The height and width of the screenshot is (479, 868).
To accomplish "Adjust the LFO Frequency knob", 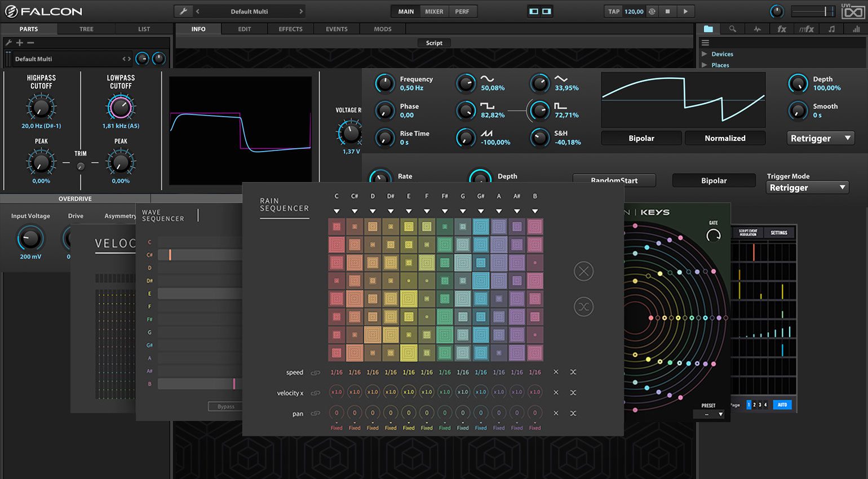I will 385,83.
